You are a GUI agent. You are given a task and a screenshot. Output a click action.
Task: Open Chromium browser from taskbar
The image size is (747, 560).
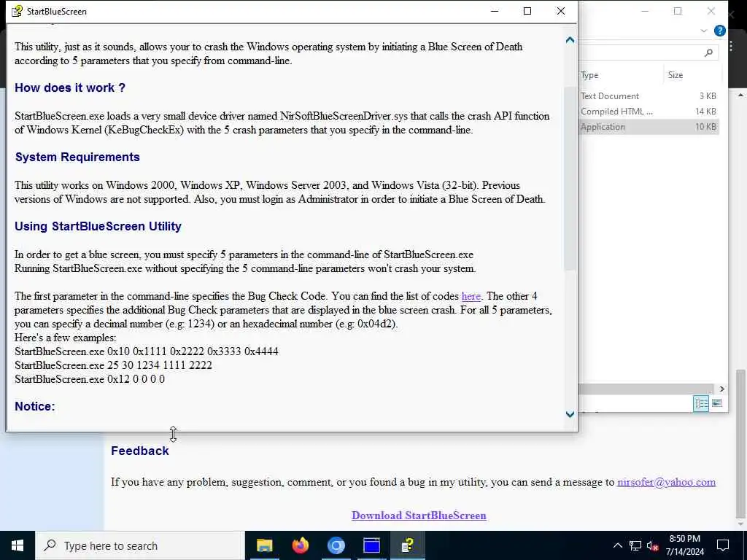tap(336, 545)
